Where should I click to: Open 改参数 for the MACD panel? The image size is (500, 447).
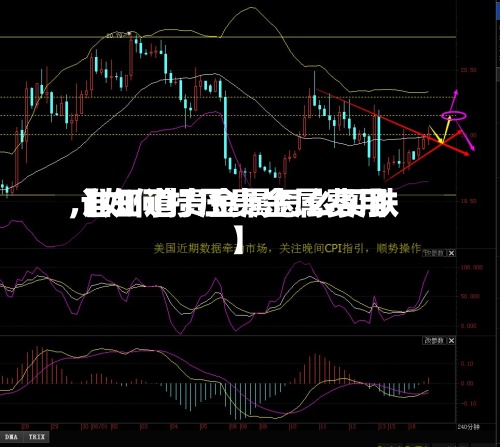tap(434, 341)
